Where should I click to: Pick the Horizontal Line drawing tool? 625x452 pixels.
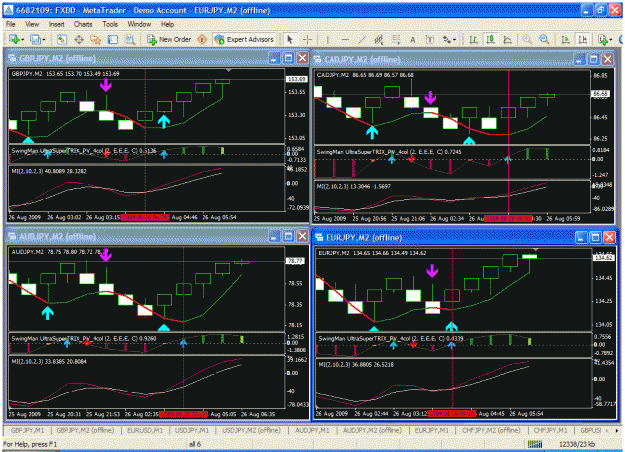(345, 39)
